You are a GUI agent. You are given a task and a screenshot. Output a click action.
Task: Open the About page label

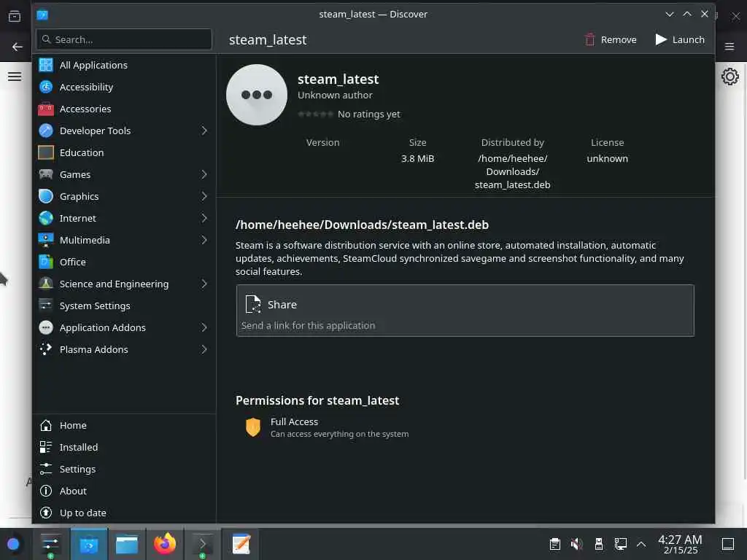coord(73,491)
